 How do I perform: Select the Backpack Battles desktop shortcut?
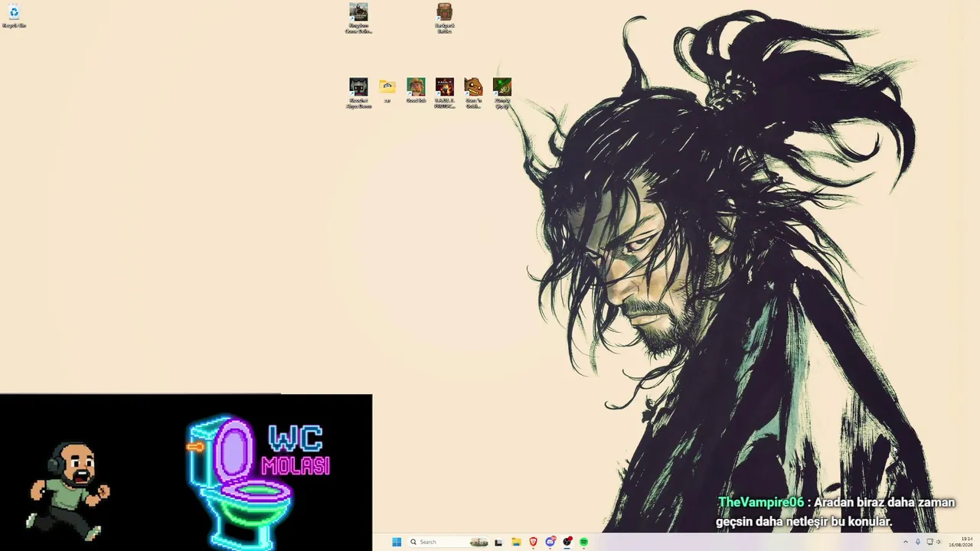pos(445,18)
